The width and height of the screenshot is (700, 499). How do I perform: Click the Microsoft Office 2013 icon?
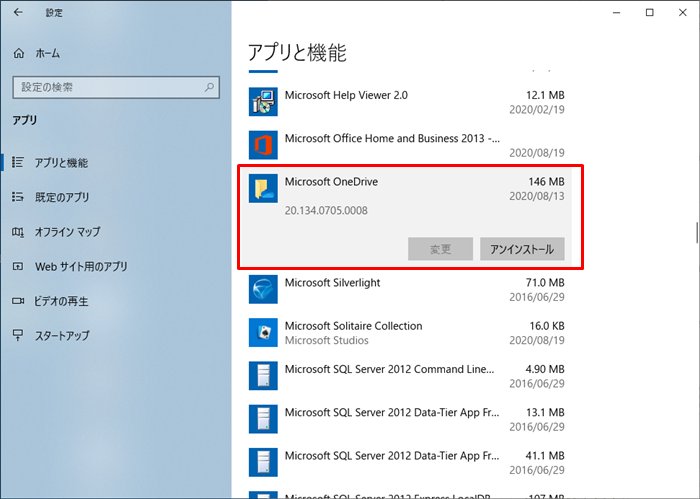(x=263, y=145)
